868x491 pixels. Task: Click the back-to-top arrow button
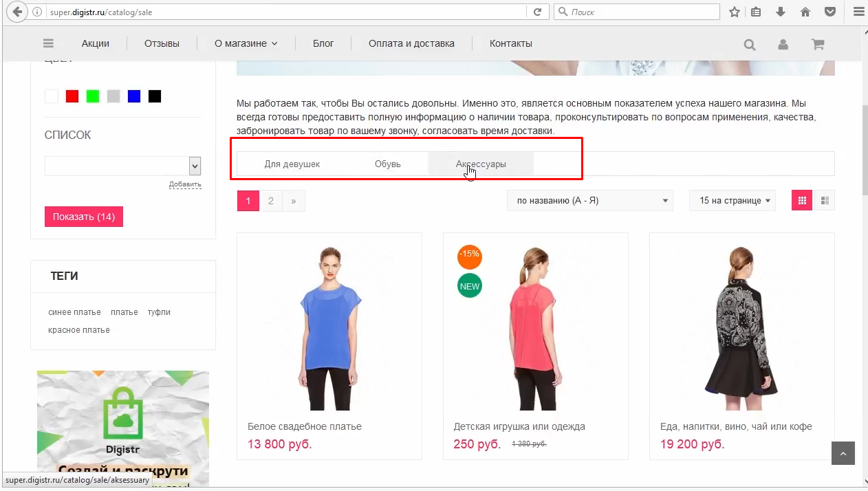[843, 453]
